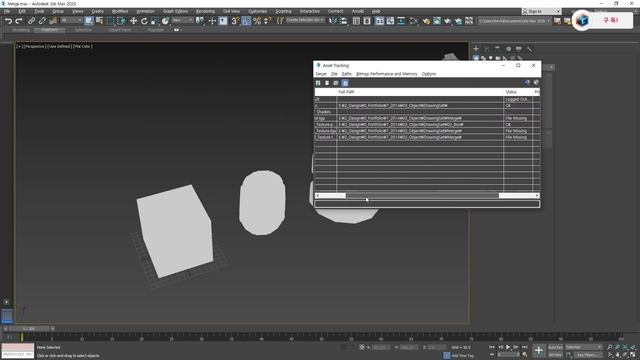
Task: Open the Customize menu
Action: click(x=258, y=11)
